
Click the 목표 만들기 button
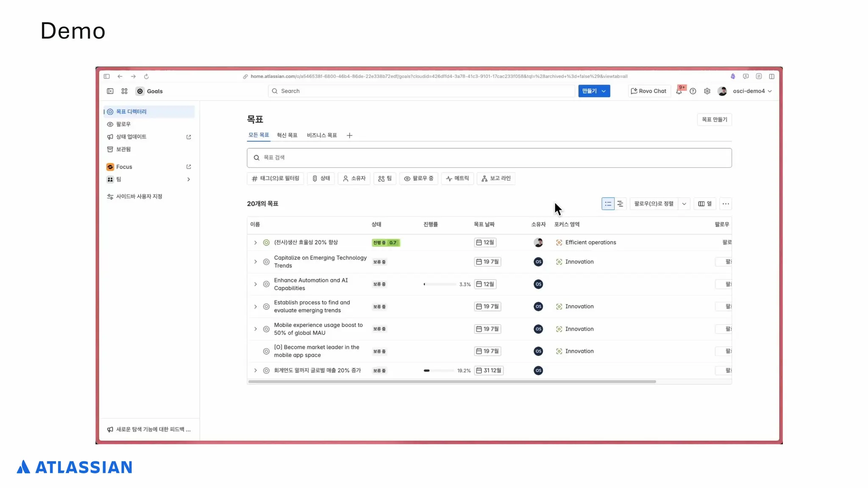coord(714,119)
